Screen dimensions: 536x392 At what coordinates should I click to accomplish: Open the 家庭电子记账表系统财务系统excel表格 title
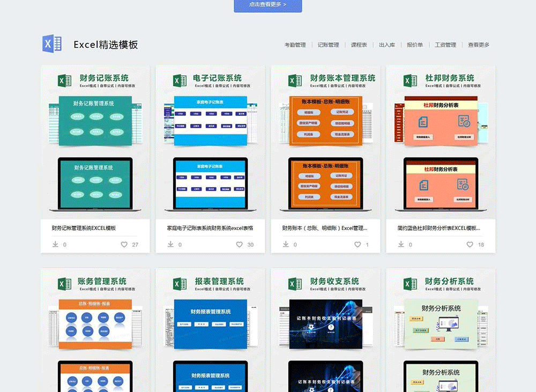[210, 228]
